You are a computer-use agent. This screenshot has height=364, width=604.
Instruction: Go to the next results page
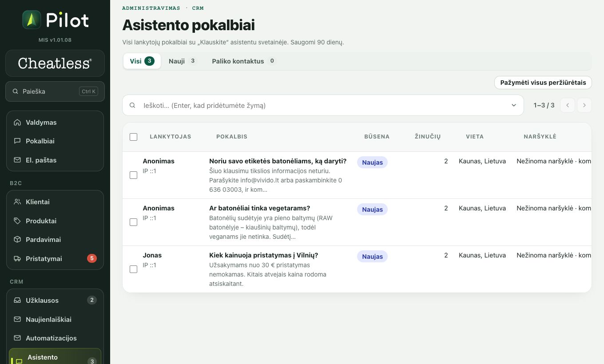coord(584,105)
